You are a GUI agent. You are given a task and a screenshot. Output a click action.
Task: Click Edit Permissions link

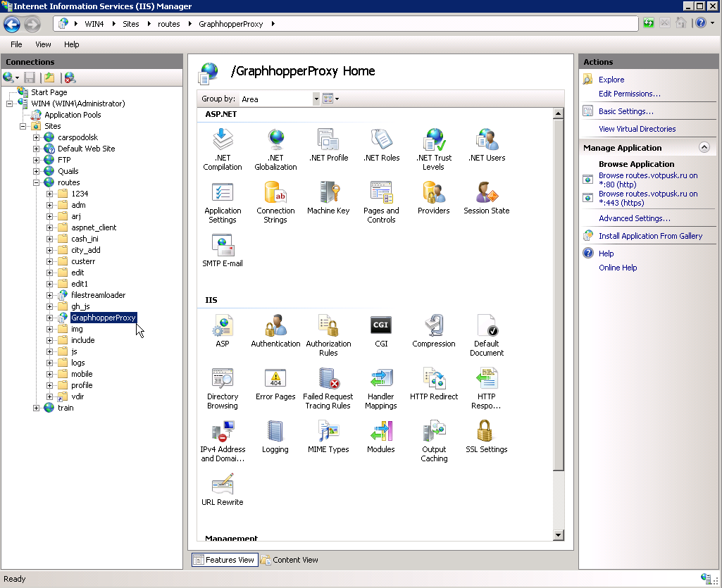coord(630,94)
